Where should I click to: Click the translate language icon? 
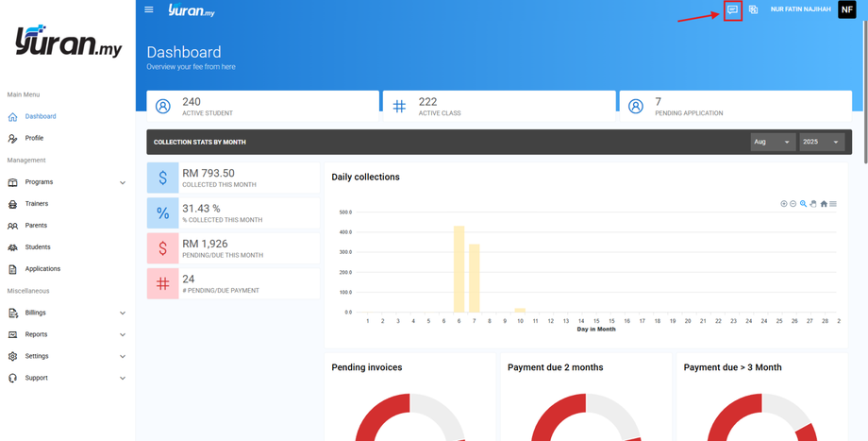(753, 9)
